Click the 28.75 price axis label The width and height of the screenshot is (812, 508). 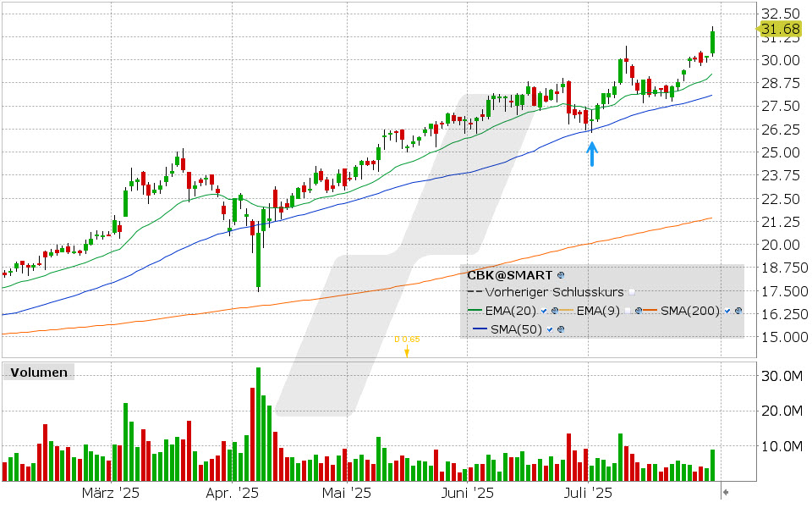[x=781, y=83]
